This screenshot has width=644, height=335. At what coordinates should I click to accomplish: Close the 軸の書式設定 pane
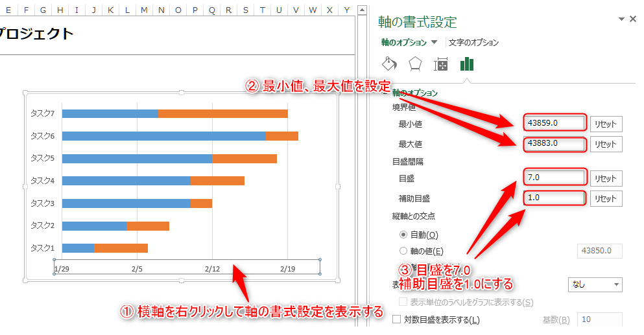tap(633, 19)
